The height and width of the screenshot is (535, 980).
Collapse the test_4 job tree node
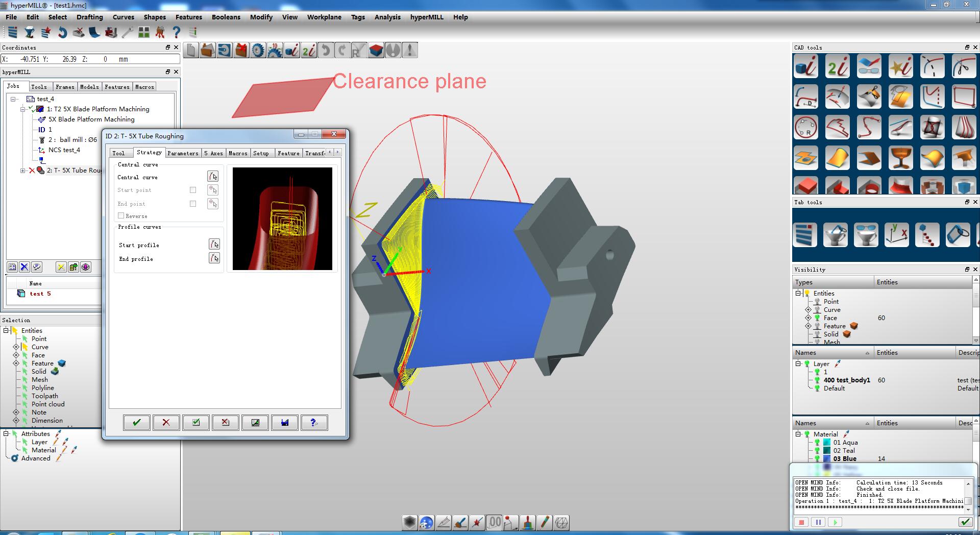click(x=14, y=99)
